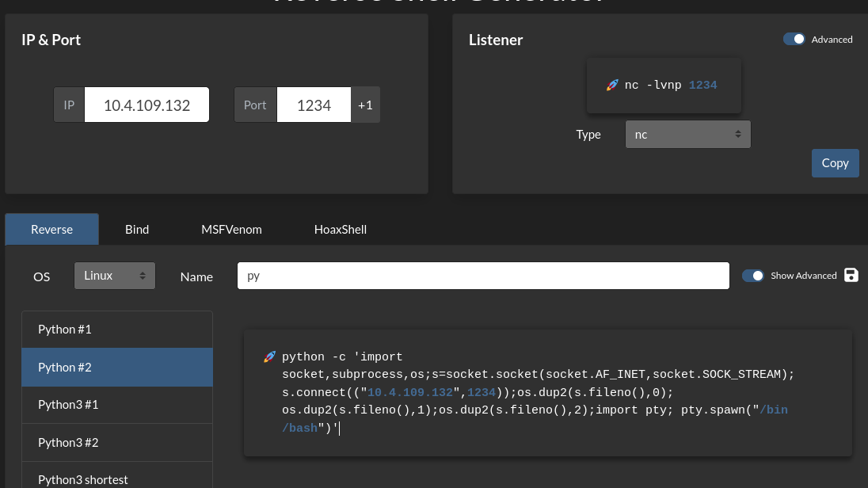868x488 pixels.
Task: Click the rocket icon in Listener command
Action: pyautogui.click(x=611, y=86)
